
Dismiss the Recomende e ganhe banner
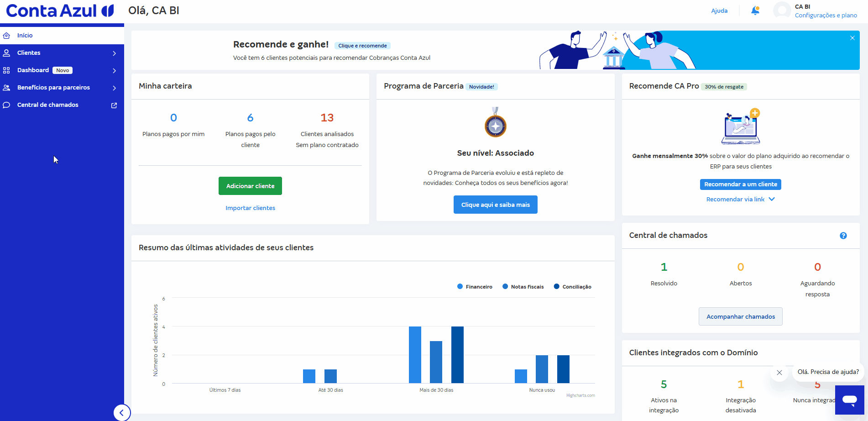[852, 38]
